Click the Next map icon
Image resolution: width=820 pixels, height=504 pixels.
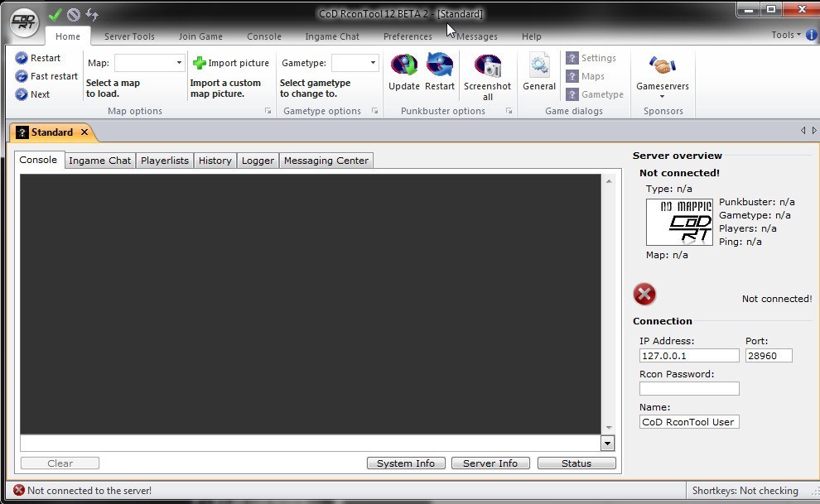pyautogui.click(x=22, y=94)
